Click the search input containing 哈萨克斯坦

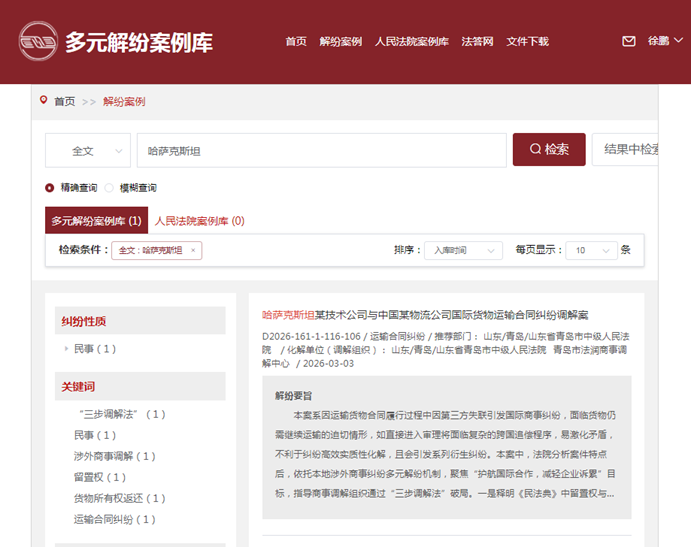(320, 150)
